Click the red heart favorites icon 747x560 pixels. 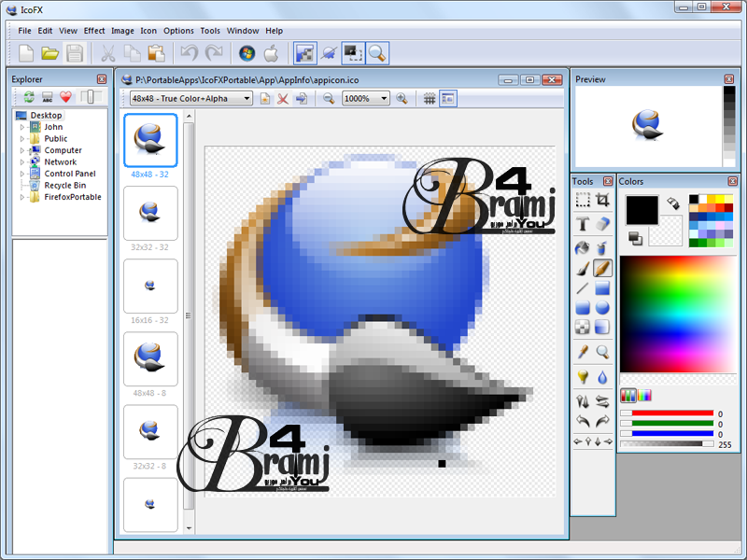[65, 97]
